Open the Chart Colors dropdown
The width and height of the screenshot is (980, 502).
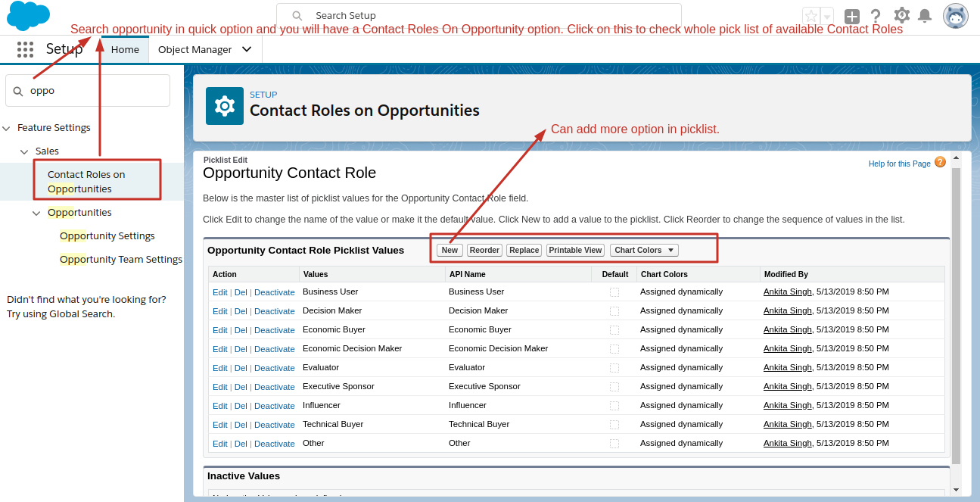coord(644,250)
